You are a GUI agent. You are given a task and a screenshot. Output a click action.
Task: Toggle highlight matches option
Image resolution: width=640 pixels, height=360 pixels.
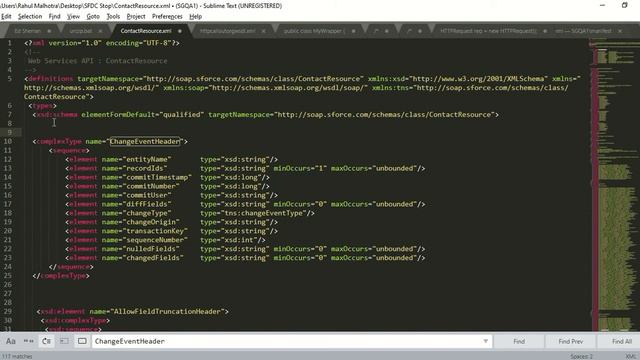[x=82, y=341]
